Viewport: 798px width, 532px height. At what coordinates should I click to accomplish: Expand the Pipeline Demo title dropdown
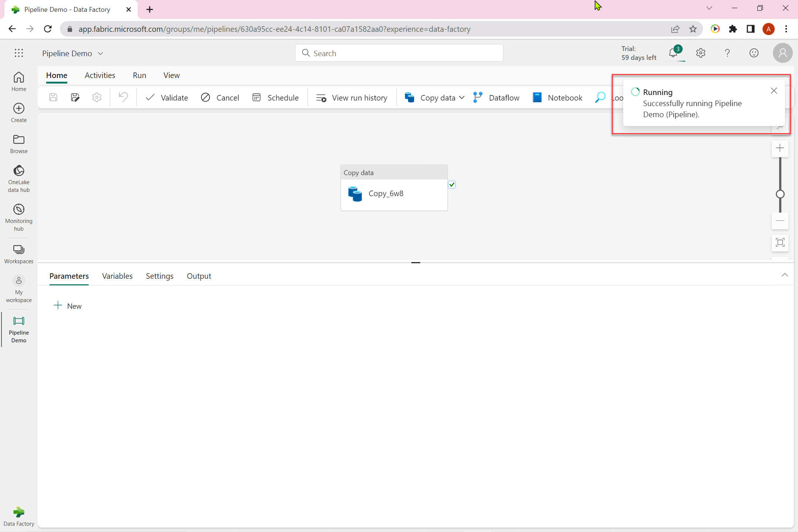(x=100, y=54)
